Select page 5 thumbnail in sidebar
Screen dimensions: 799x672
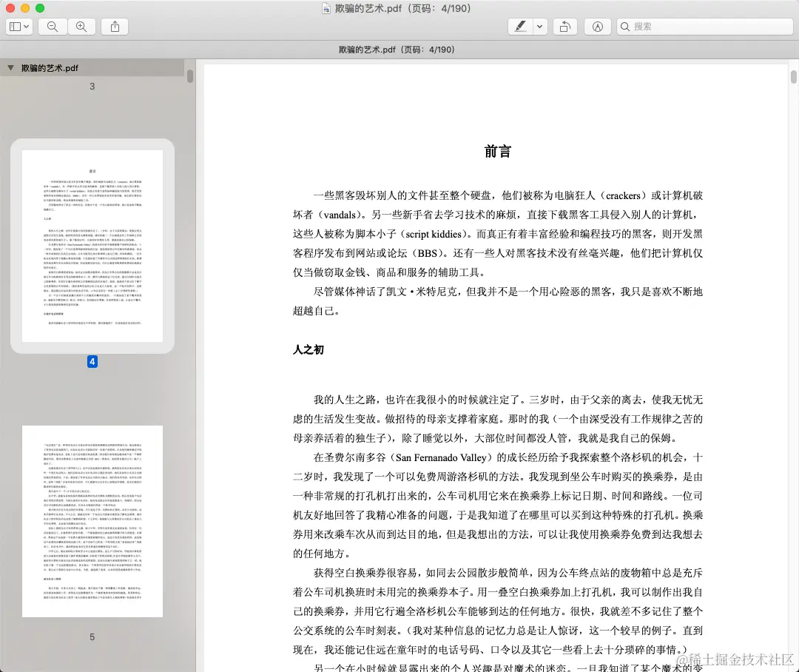tap(92, 521)
